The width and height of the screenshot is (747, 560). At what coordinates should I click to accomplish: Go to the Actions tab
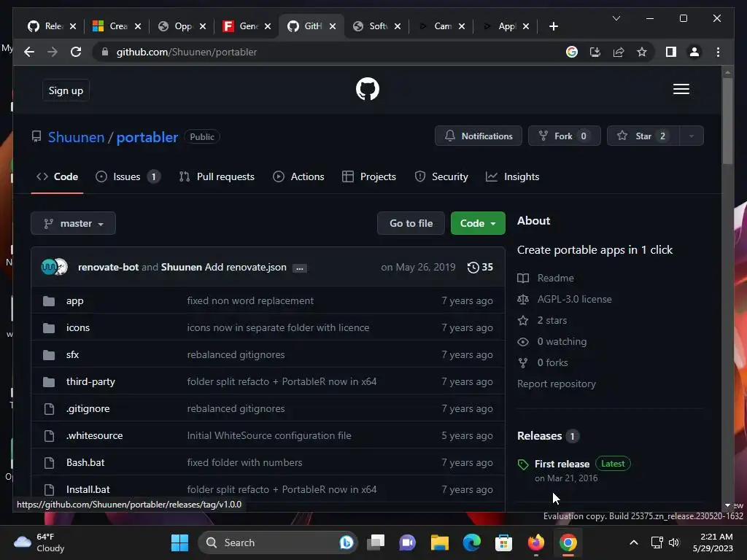pos(298,176)
